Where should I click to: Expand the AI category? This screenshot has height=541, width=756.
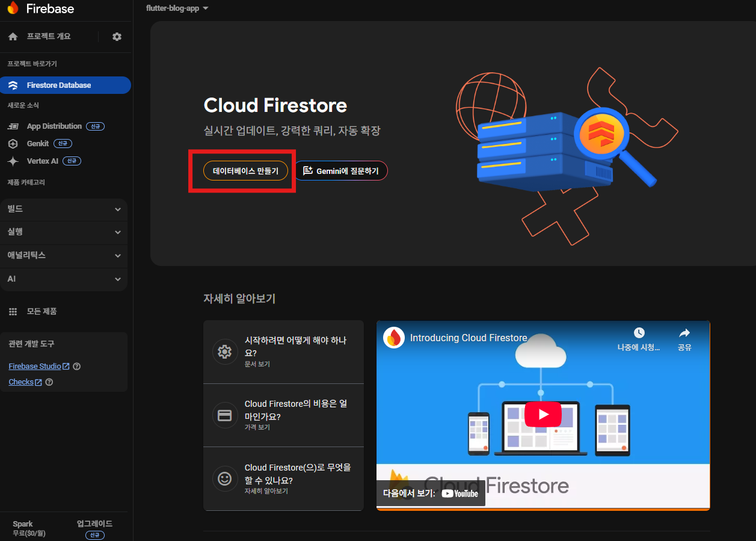pyautogui.click(x=64, y=279)
